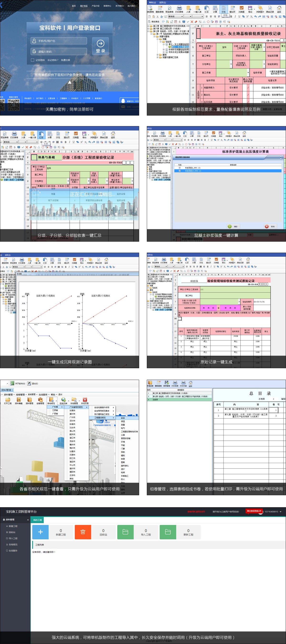The height and width of the screenshot is (644, 286).
Task: Click 原始记录 icon in 分部工程质量验收记录 screenshot
Action: point(104,135)
